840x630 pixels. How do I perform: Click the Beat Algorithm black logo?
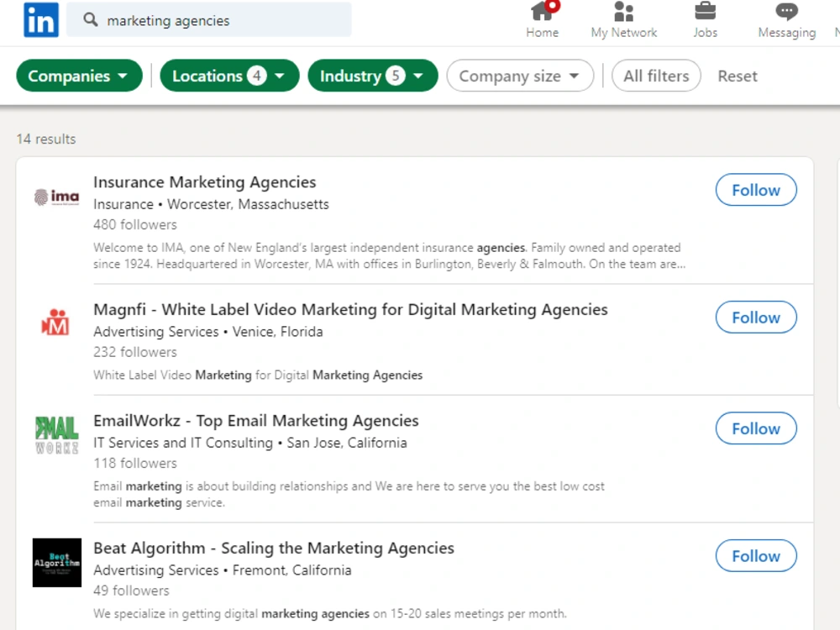(x=57, y=563)
